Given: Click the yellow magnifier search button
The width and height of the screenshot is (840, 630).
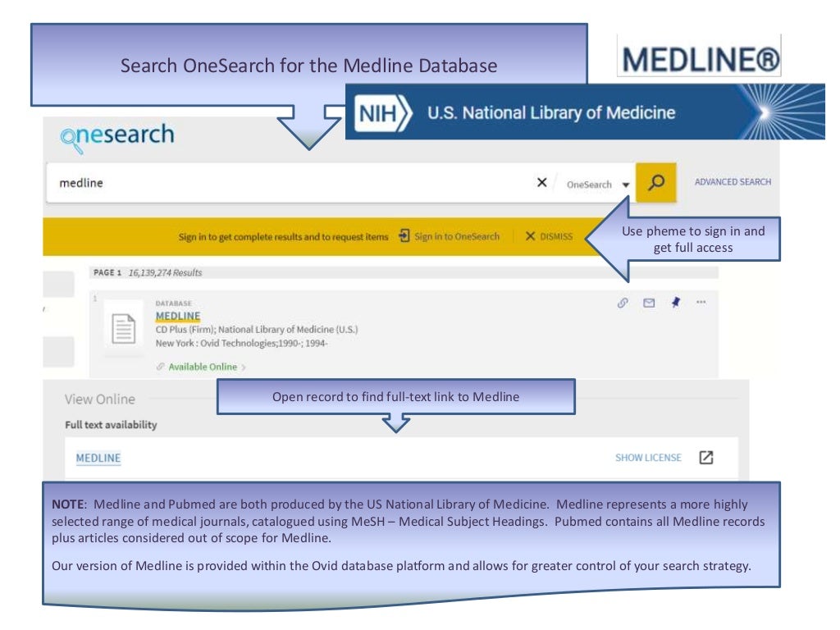Looking at the screenshot, I should pos(655,183).
